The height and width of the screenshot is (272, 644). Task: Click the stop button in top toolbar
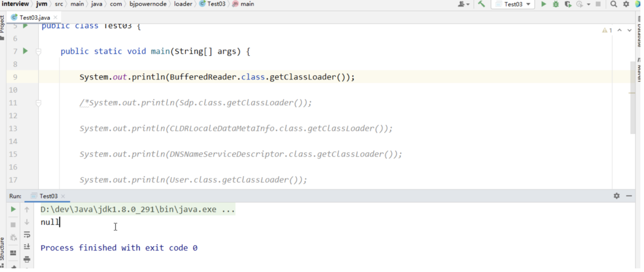[x=598, y=4]
